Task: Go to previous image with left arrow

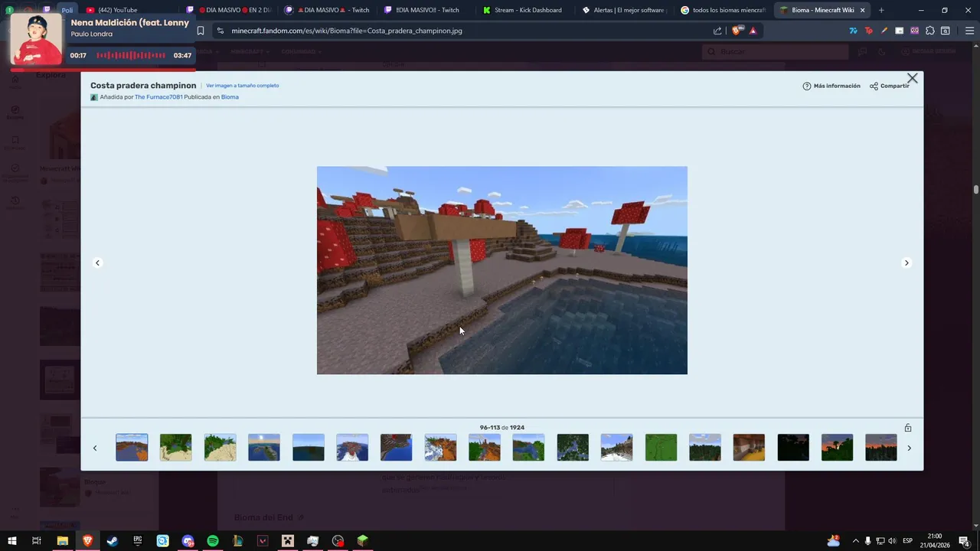Action: coord(97,262)
